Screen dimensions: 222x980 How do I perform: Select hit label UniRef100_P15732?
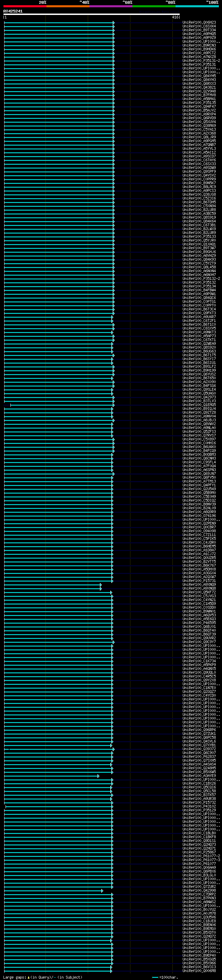(199, 803)
